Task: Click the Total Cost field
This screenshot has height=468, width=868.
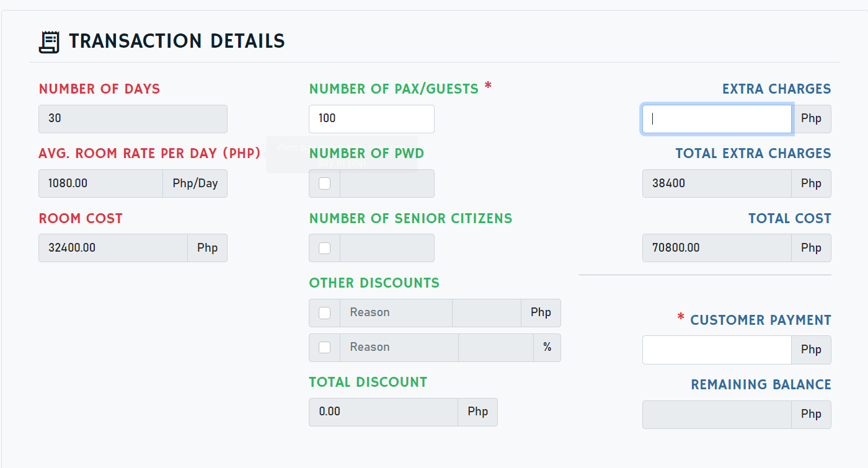Action: (x=717, y=248)
